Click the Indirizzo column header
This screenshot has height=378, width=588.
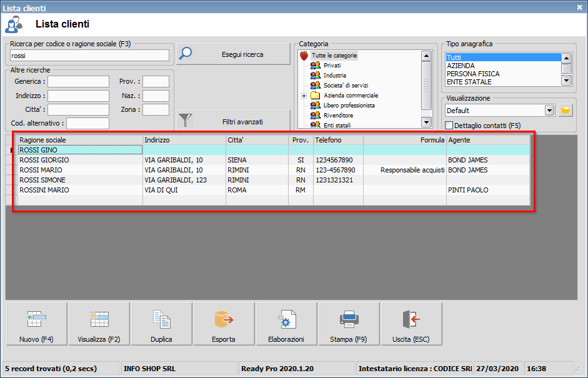pos(184,140)
